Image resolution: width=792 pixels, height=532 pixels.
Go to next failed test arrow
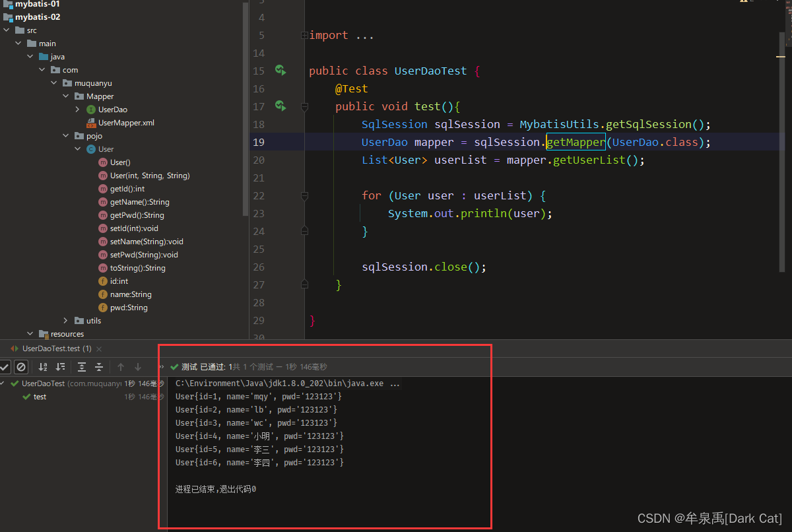pyautogui.click(x=138, y=367)
